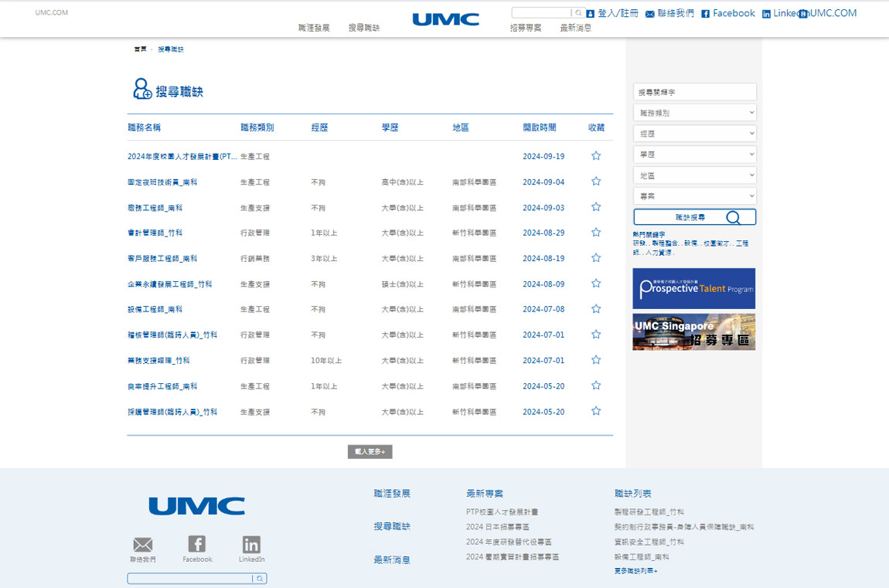Viewport: 889px width, 588px height.
Task: Open the 地區 dropdown filter
Action: tap(694, 175)
